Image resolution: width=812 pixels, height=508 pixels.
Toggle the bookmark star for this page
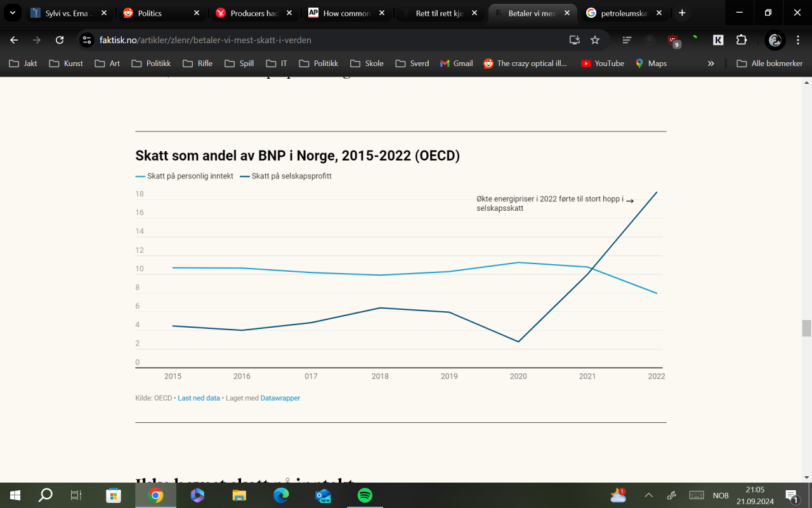coord(595,39)
